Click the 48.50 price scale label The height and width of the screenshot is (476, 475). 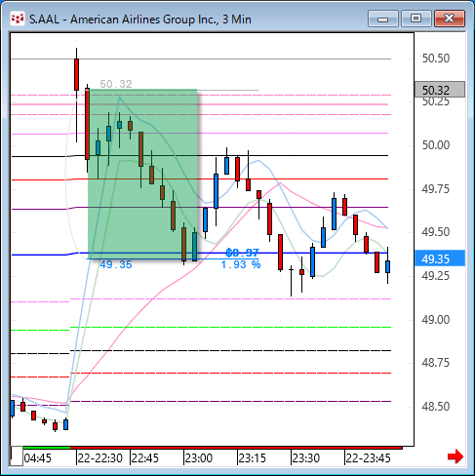click(436, 406)
